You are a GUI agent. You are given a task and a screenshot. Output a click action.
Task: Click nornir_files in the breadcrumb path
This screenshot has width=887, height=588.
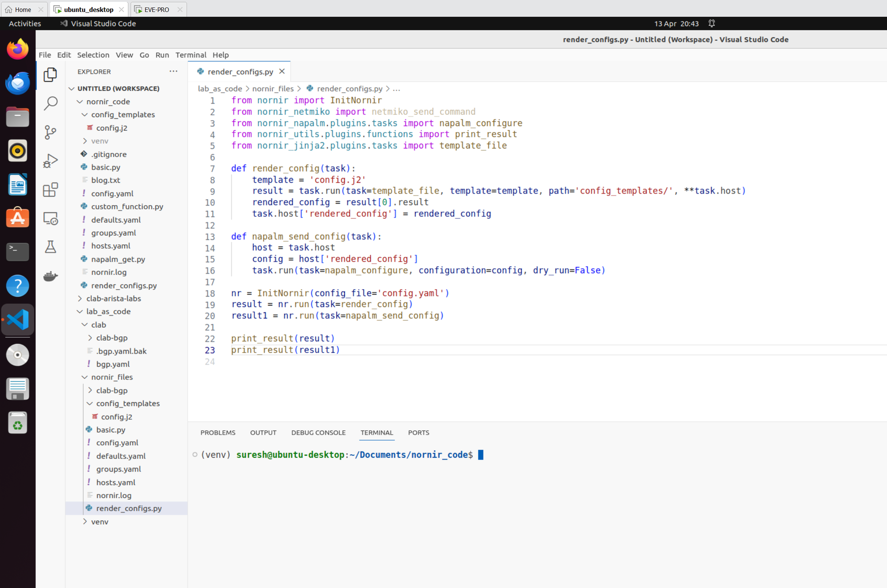(273, 89)
